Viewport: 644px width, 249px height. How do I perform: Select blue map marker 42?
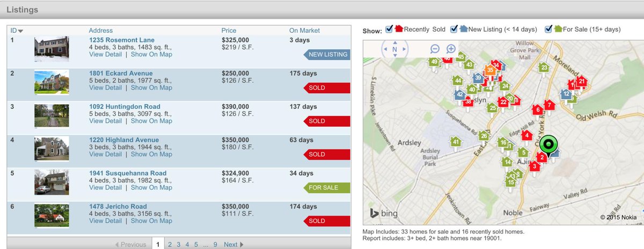(460, 94)
